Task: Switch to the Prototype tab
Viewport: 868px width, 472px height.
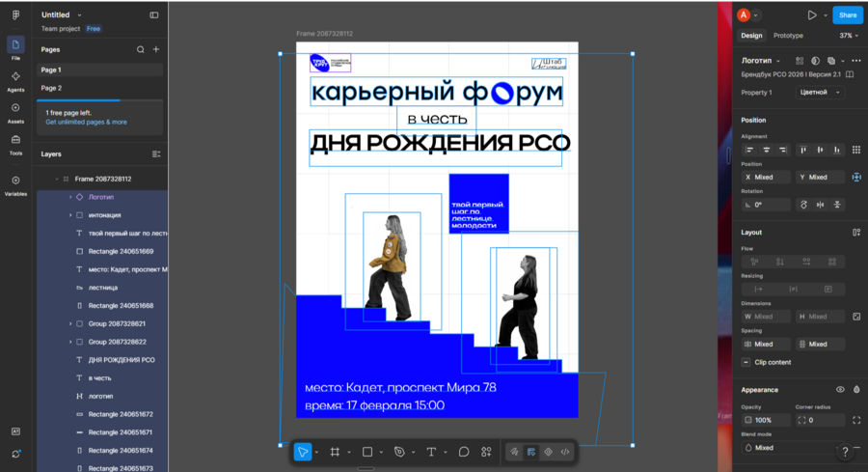Action: [x=788, y=36]
